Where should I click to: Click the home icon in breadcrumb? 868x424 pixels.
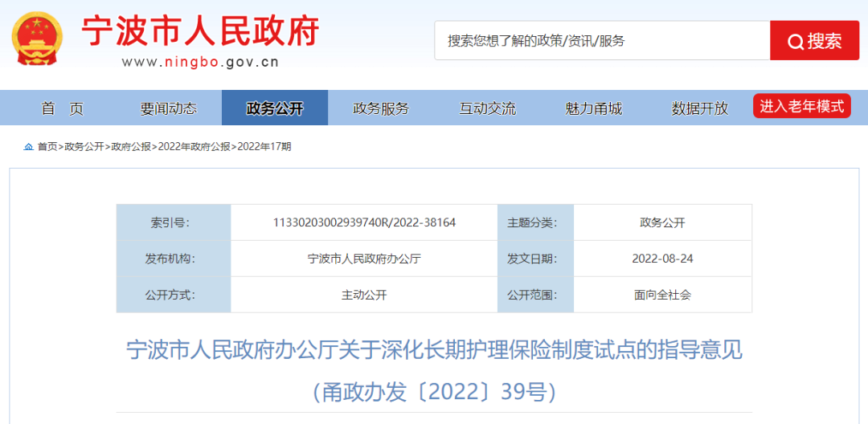[29, 147]
